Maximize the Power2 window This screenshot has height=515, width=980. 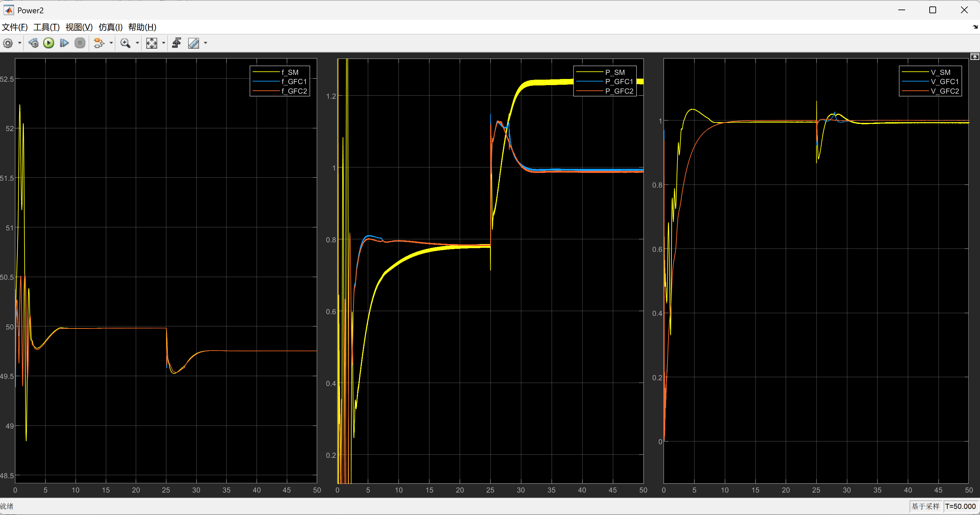pos(933,10)
